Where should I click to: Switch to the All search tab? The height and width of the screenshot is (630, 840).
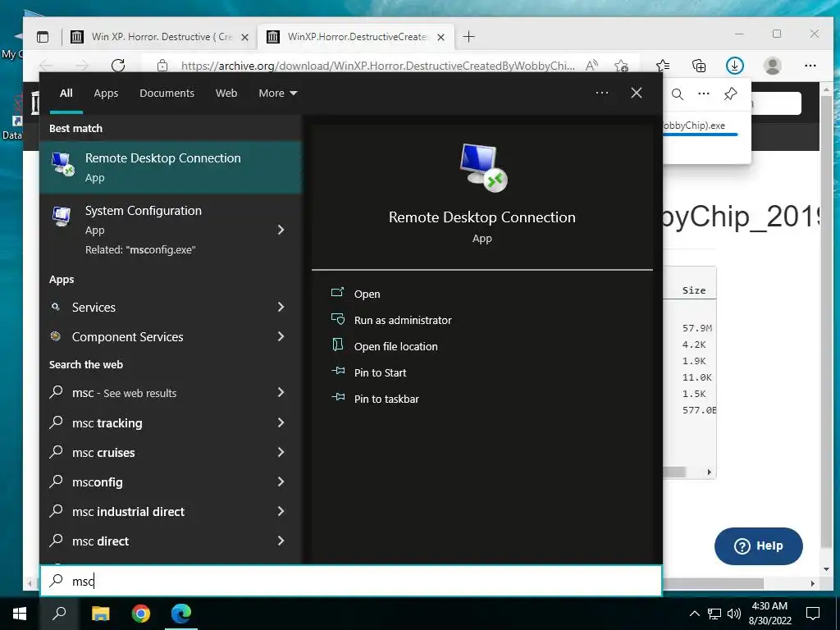click(66, 94)
